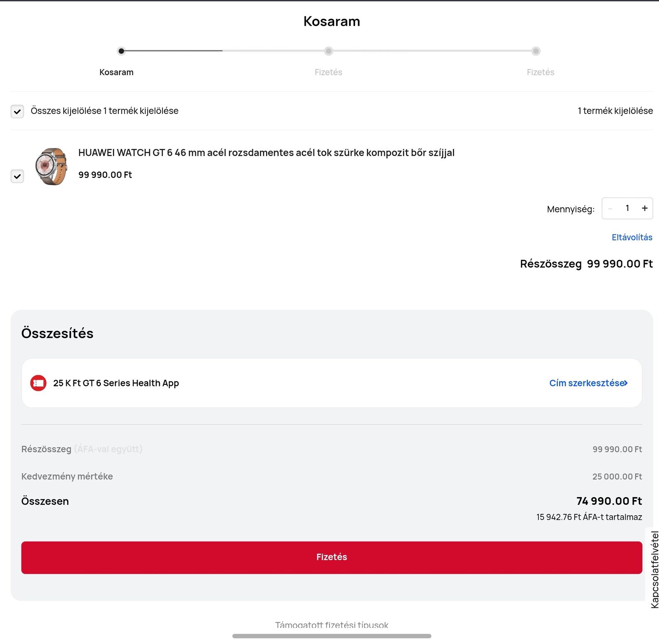
Task: Open the Kapcsolatfelvétel side tab
Action: pyautogui.click(x=654, y=569)
